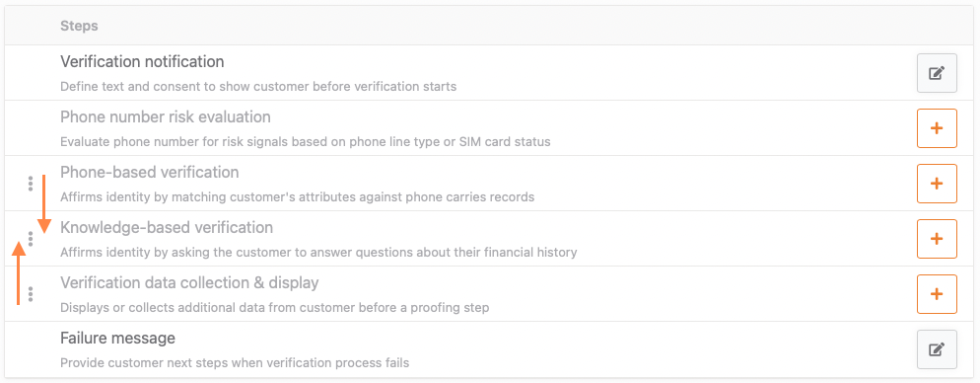Click the Knowledge-based verification title
The height and width of the screenshot is (383, 980).
pos(167,227)
